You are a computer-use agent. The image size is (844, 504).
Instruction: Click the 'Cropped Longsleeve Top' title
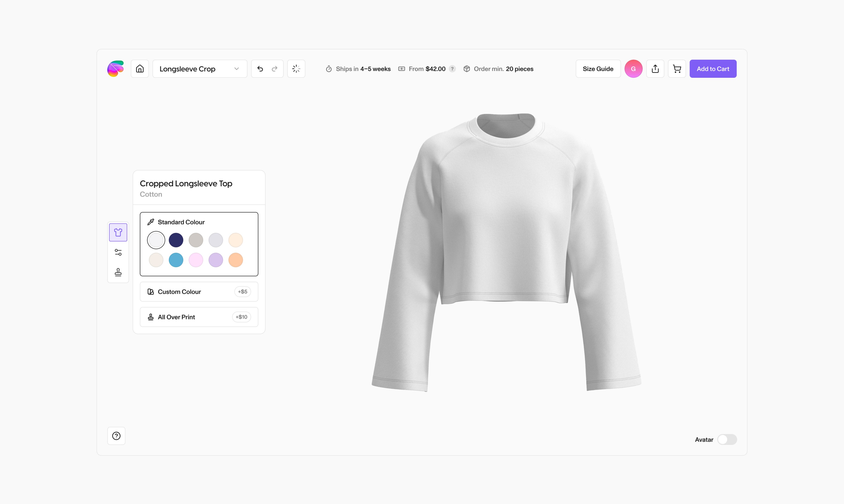coord(186,183)
